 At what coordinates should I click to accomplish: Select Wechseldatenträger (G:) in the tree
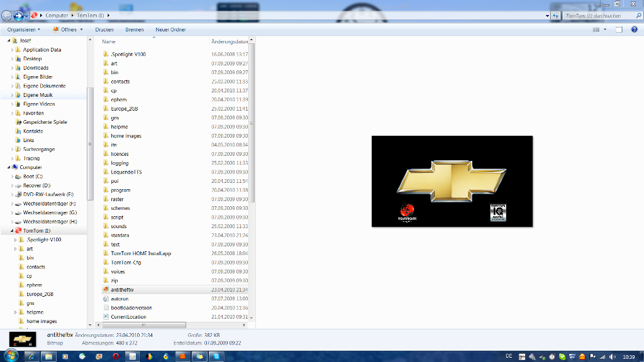coord(50,212)
